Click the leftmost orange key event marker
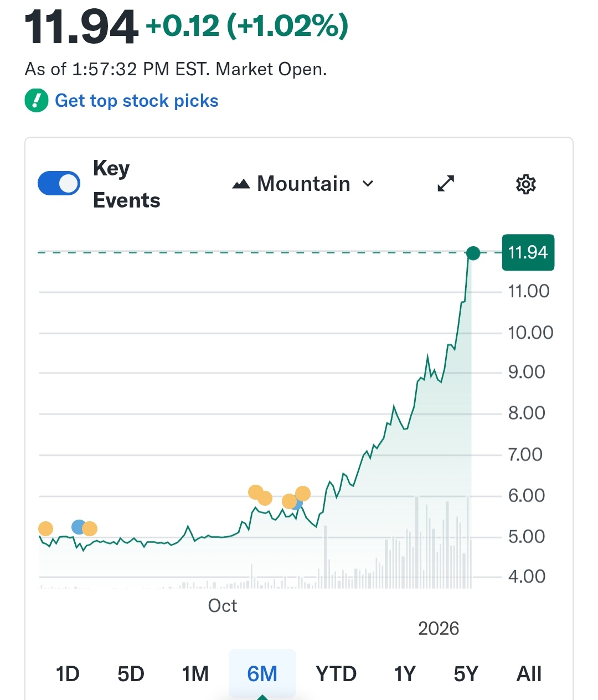 click(x=45, y=529)
